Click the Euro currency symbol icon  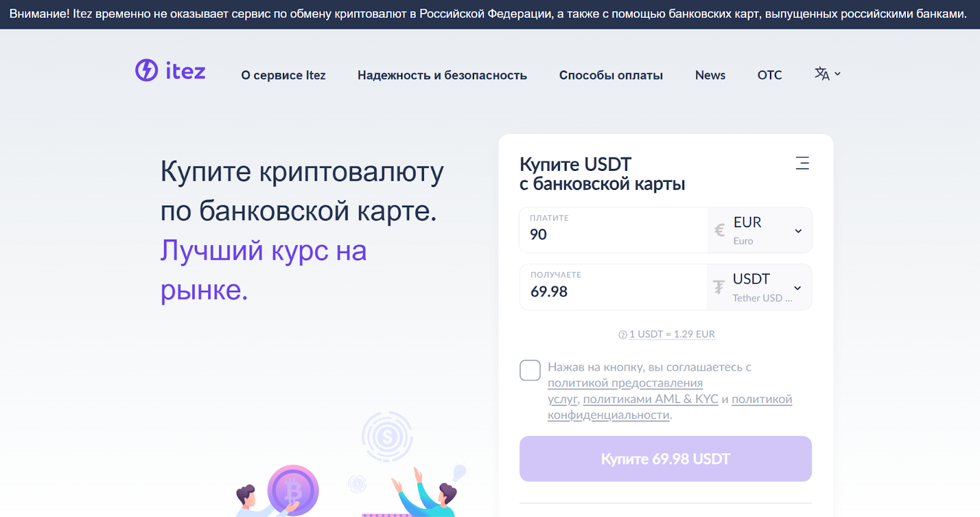pos(720,230)
